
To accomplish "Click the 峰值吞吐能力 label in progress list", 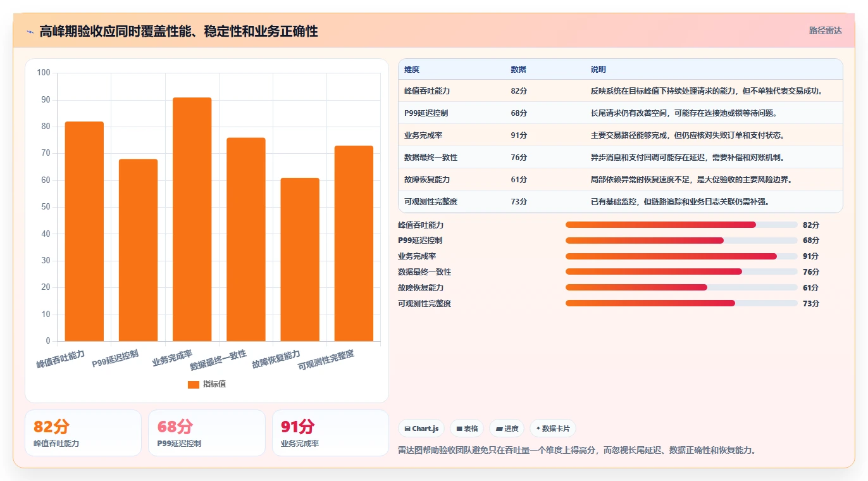I will click(x=421, y=225).
